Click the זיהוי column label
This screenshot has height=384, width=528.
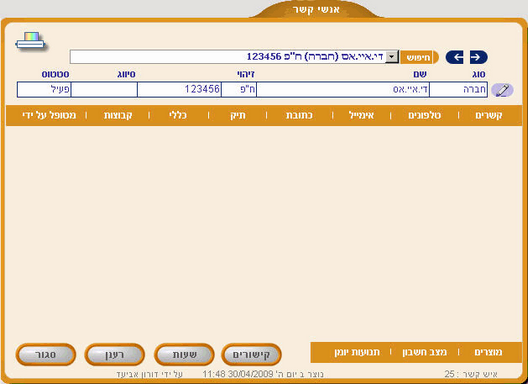click(246, 74)
